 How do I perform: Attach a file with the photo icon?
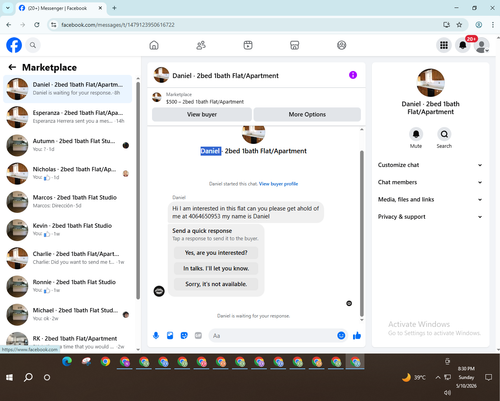[x=170, y=335]
